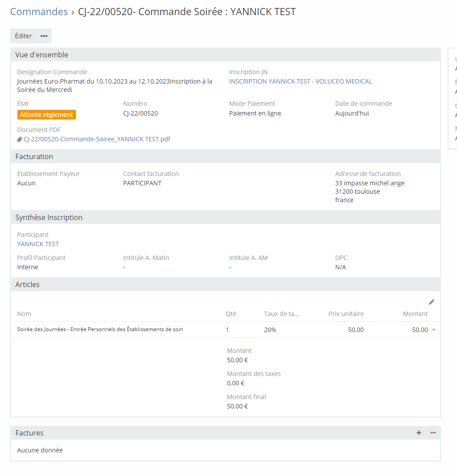
Task: Open participant YANNICK TEST record
Action: [38, 244]
